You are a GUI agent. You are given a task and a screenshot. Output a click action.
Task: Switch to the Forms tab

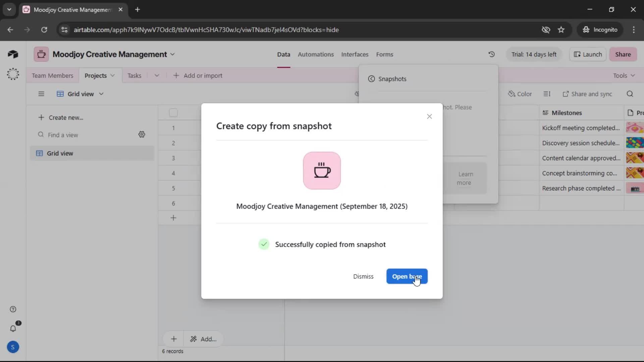384,54
